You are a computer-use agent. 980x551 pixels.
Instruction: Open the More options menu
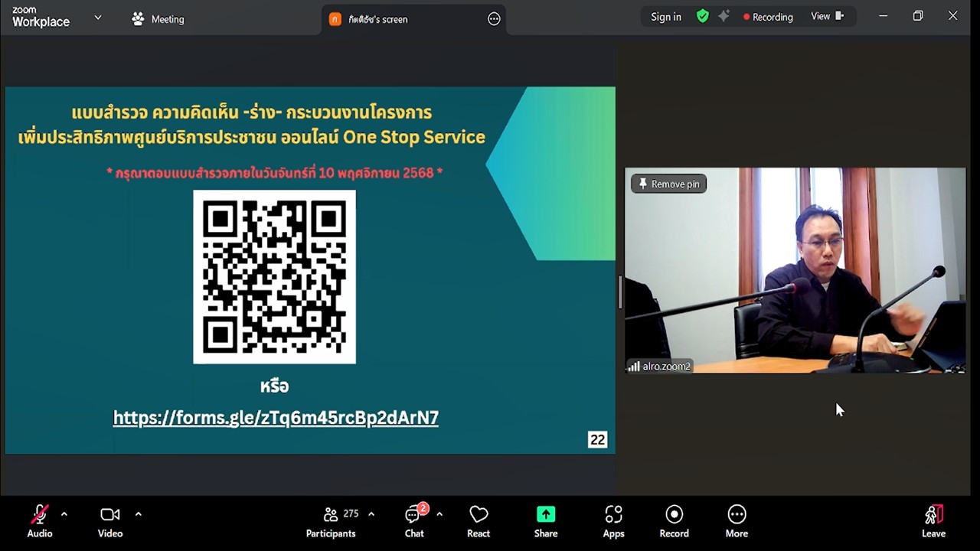pyautogui.click(x=737, y=521)
